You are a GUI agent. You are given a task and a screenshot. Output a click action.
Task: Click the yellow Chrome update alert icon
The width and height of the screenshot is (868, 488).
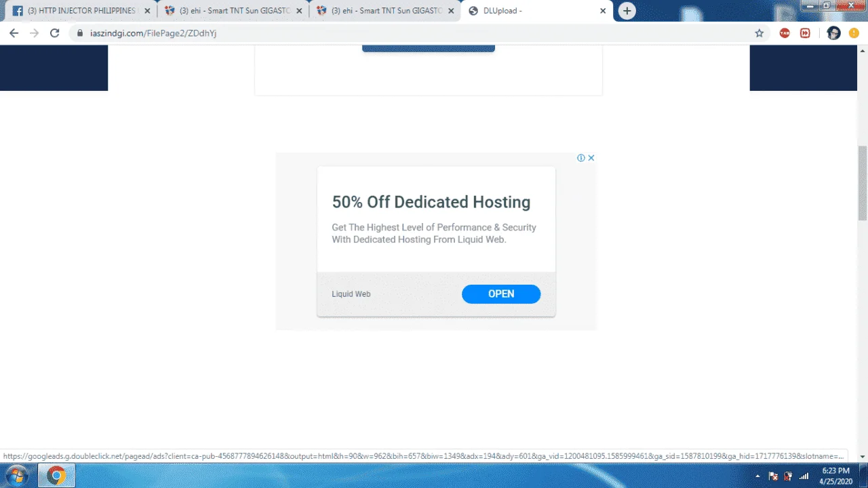pos(854,33)
